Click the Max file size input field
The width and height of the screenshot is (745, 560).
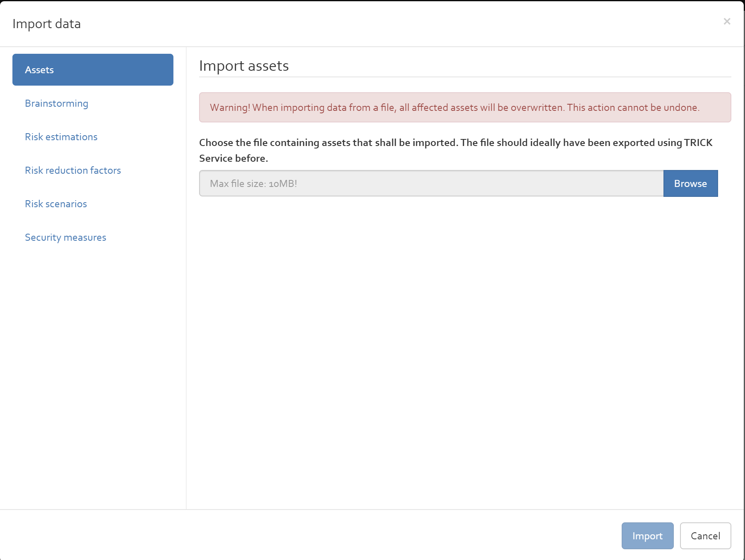(x=431, y=183)
